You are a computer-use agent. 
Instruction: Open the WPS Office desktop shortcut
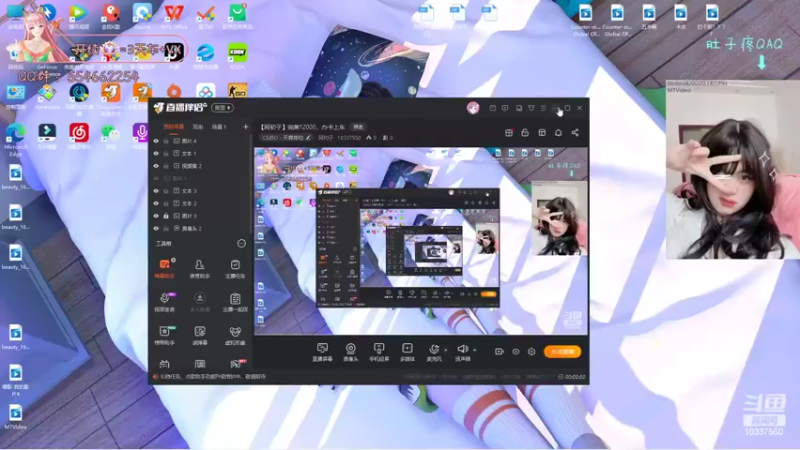(x=173, y=16)
